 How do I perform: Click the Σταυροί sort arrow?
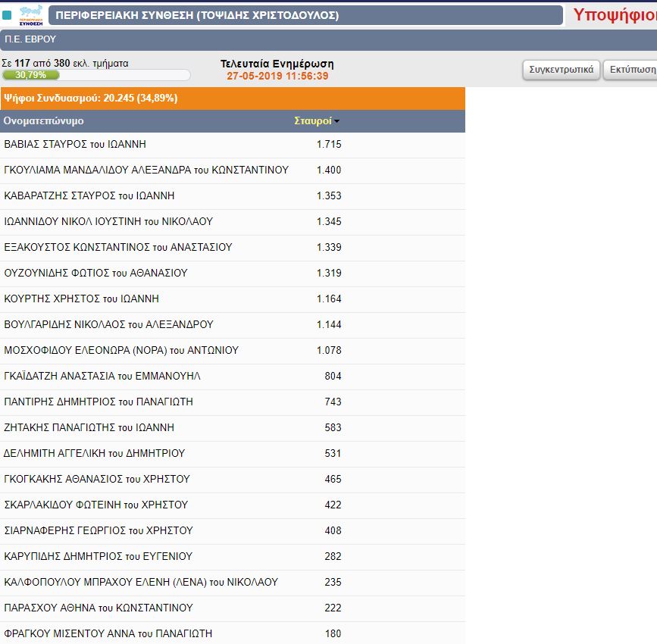click(336, 121)
